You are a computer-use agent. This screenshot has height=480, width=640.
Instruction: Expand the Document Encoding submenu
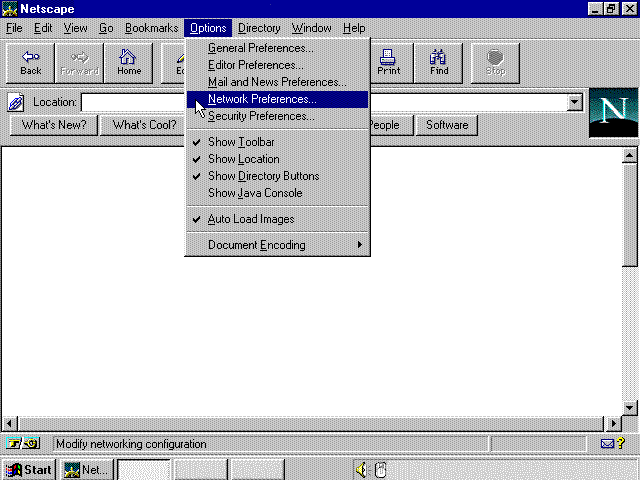coord(278,245)
